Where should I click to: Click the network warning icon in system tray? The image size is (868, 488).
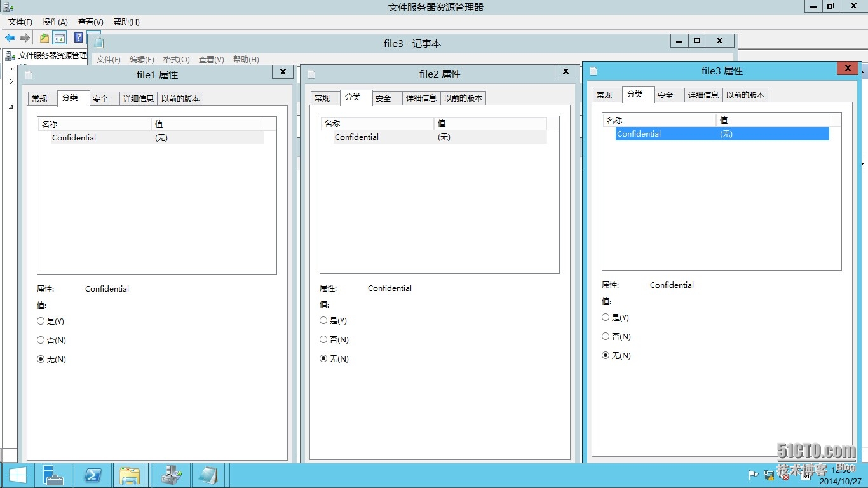(x=769, y=475)
